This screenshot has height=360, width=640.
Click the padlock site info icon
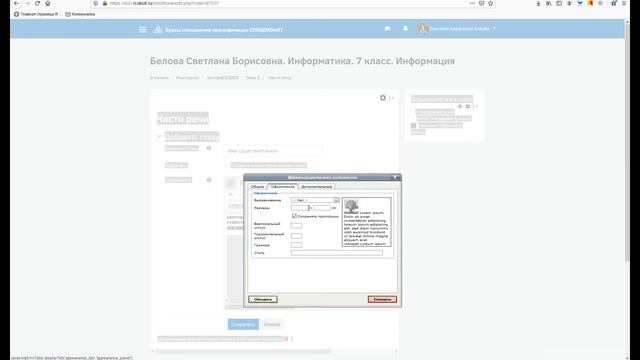105,3
